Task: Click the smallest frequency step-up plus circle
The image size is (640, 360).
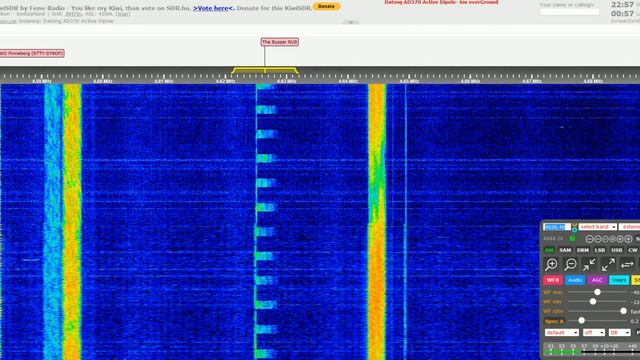Action: coord(613,239)
